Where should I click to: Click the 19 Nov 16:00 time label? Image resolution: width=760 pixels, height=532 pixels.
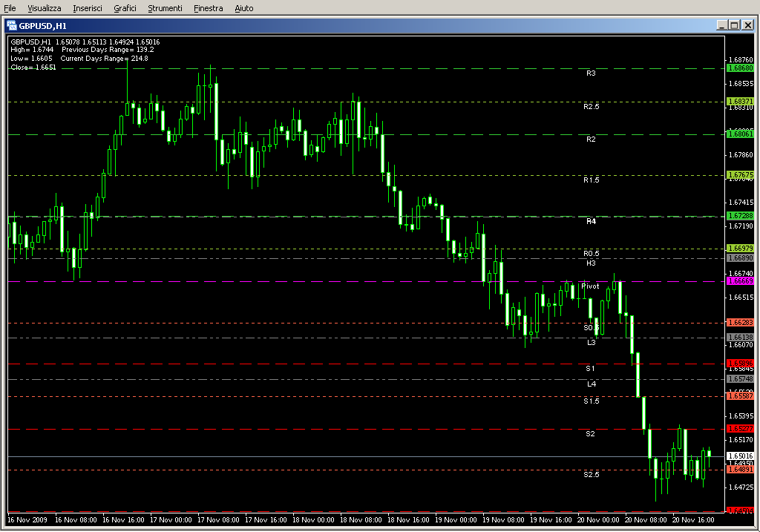click(x=551, y=520)
